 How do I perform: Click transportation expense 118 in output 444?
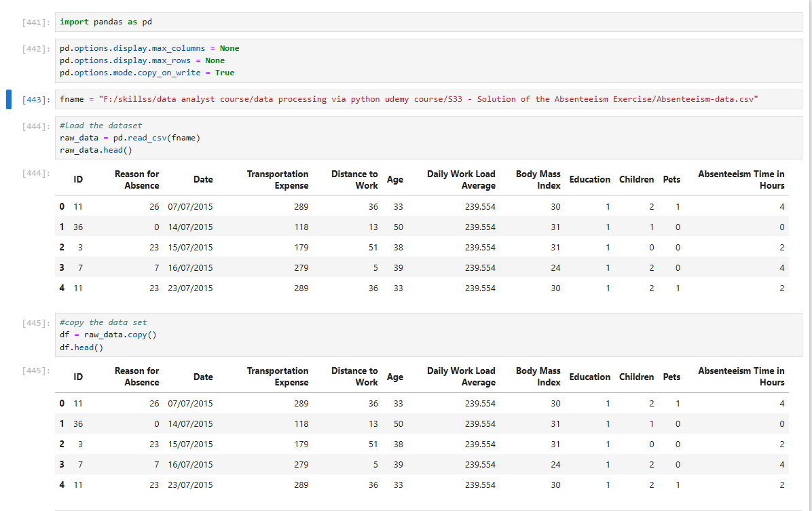click(x=301, y=227)
